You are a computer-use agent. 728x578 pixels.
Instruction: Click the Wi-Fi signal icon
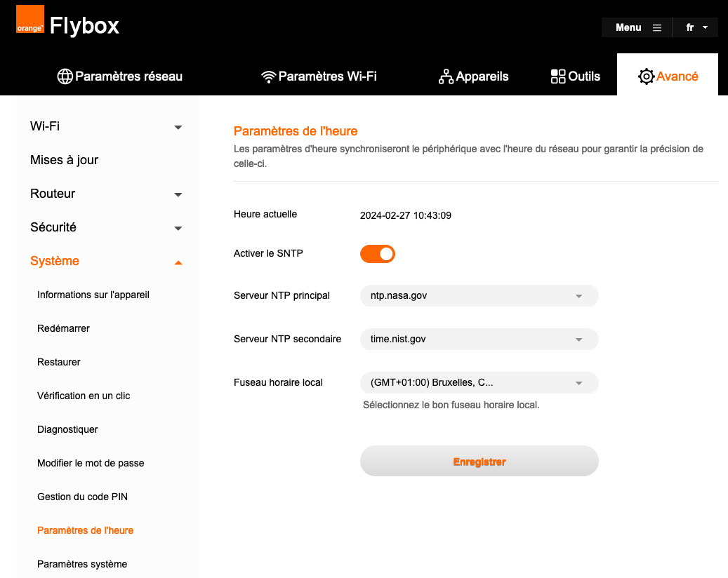(268, 77)
